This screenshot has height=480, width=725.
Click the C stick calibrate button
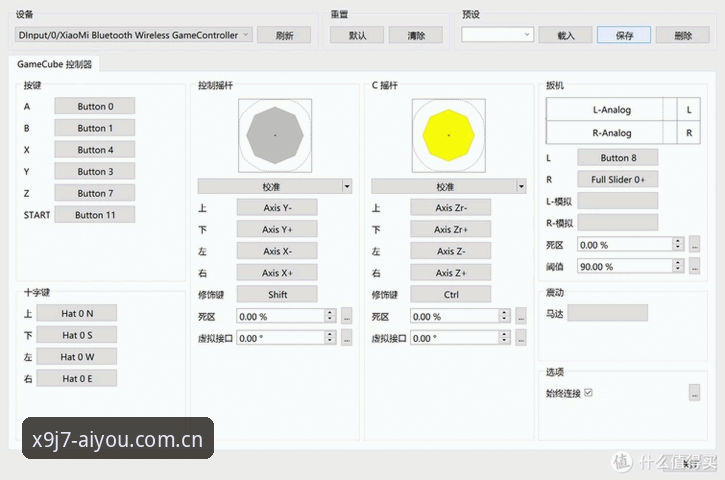[x=444, y=186]
